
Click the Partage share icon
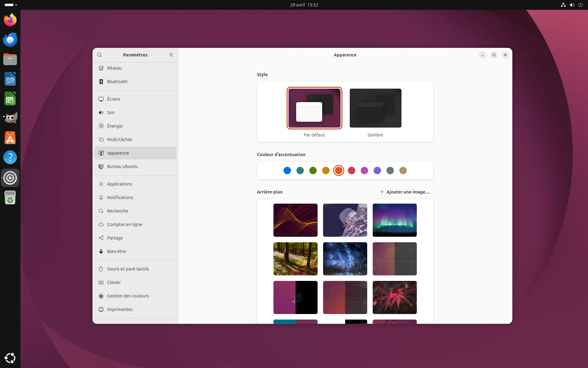101,238
